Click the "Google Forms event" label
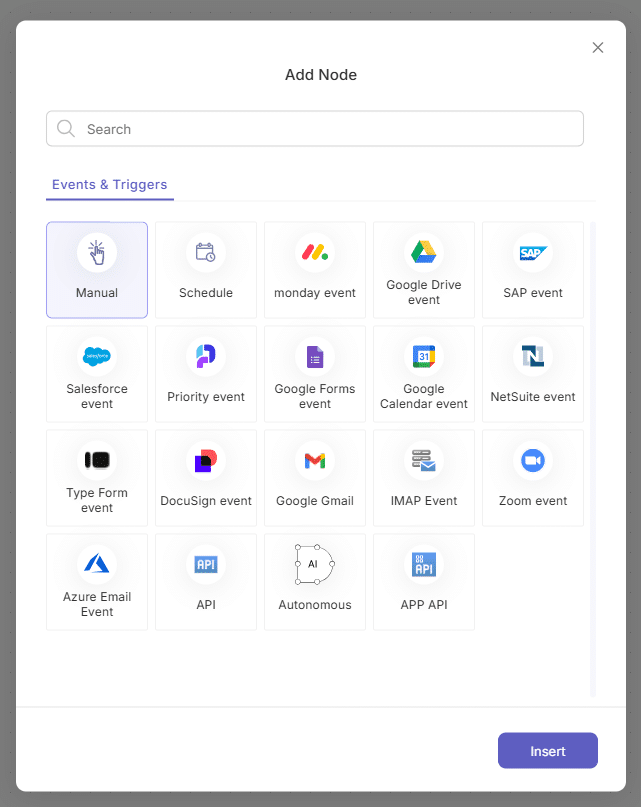The height and width of the screenshot is (807, 641). coord(315,396)
